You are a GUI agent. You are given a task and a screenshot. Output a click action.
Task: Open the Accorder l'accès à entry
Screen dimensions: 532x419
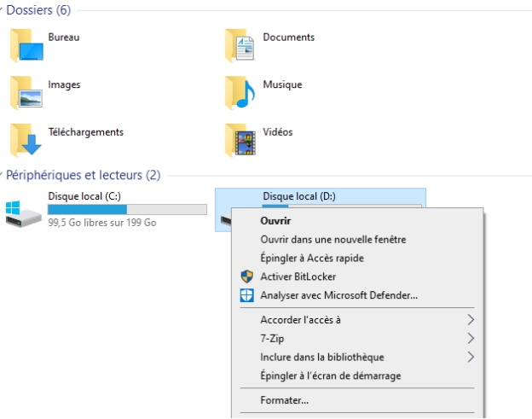click(x=357, y=319)
